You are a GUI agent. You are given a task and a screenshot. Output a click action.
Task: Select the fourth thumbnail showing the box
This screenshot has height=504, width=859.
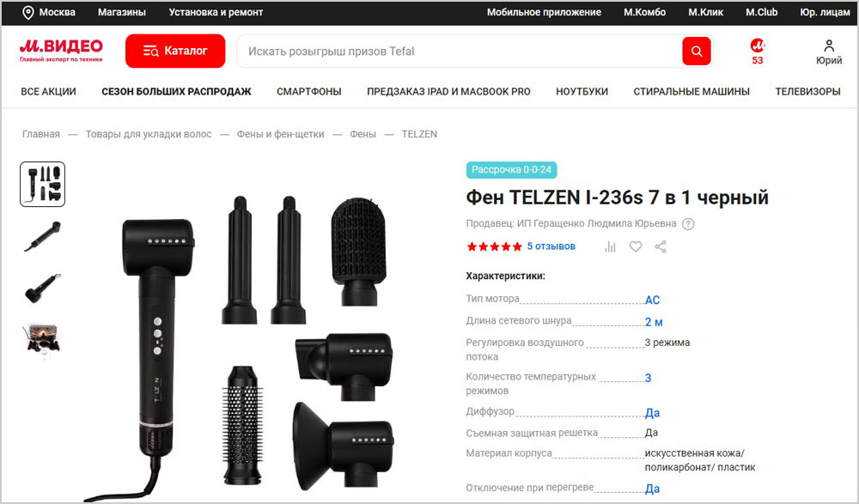(x=43, y=340)
